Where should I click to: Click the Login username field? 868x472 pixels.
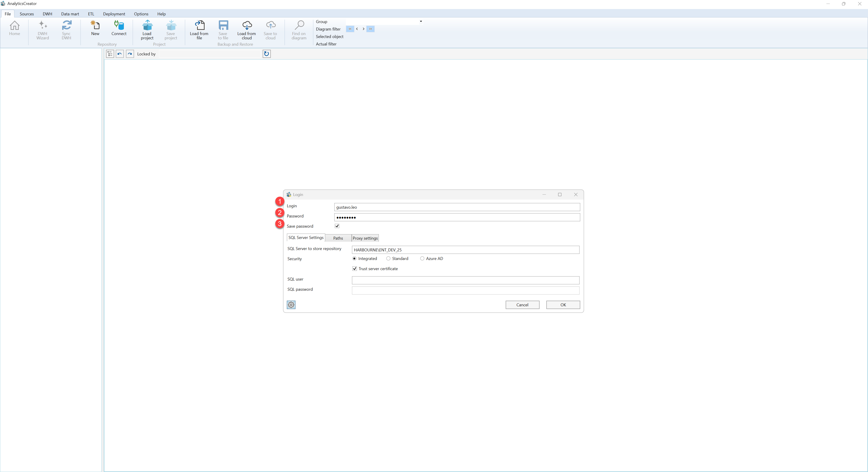[x=457, y=207]
